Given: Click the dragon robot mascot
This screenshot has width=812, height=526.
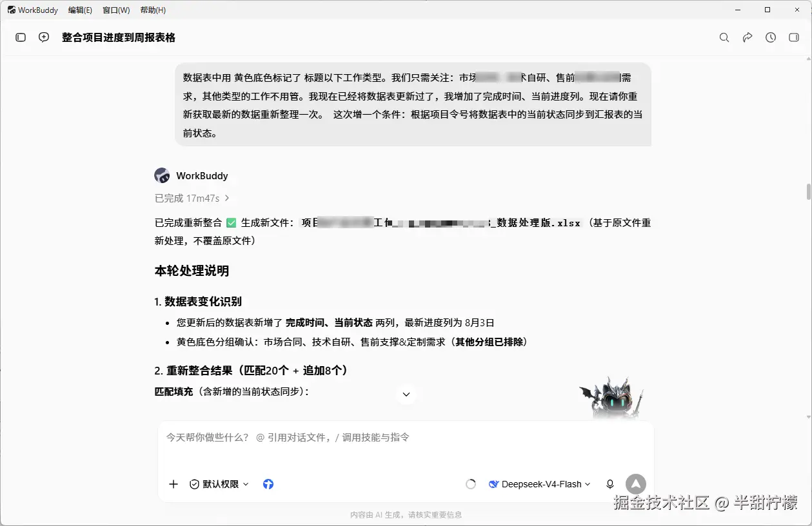Looking at the screenshot, I should click(611, 398).
